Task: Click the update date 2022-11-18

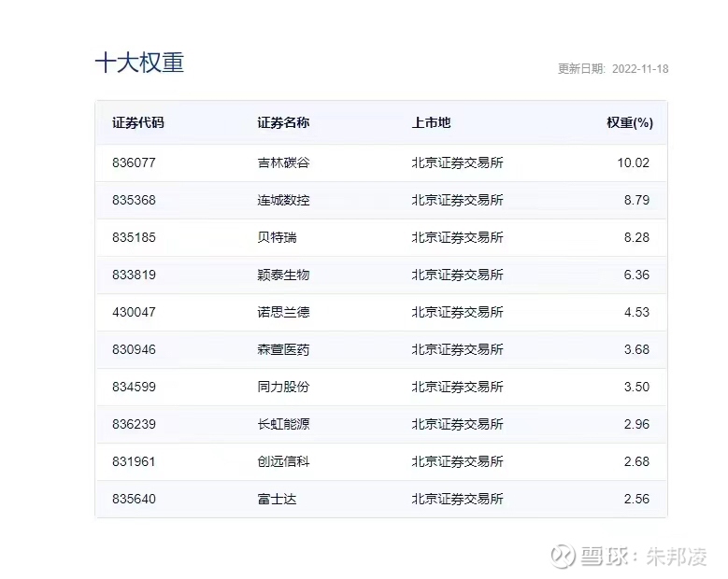Action: [640, 69]
